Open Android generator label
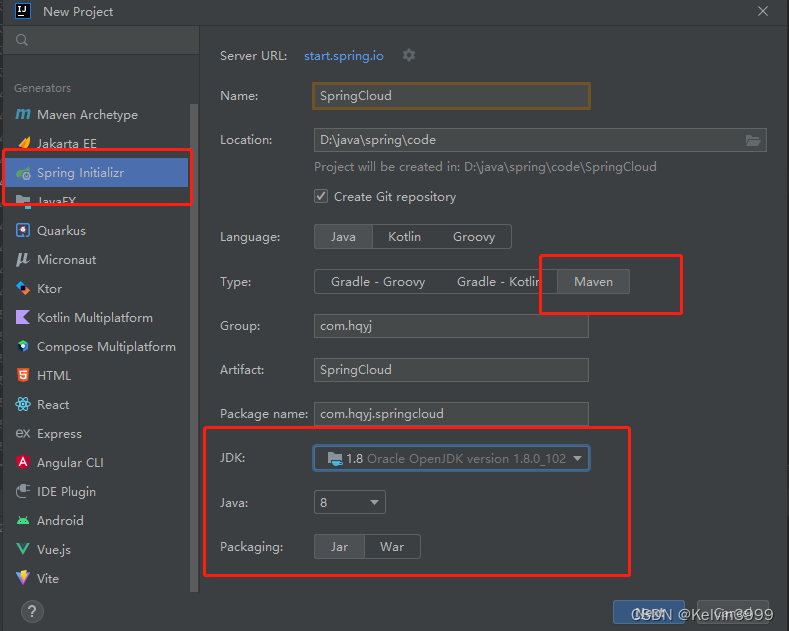789x631 pixels. coord(60,520)
